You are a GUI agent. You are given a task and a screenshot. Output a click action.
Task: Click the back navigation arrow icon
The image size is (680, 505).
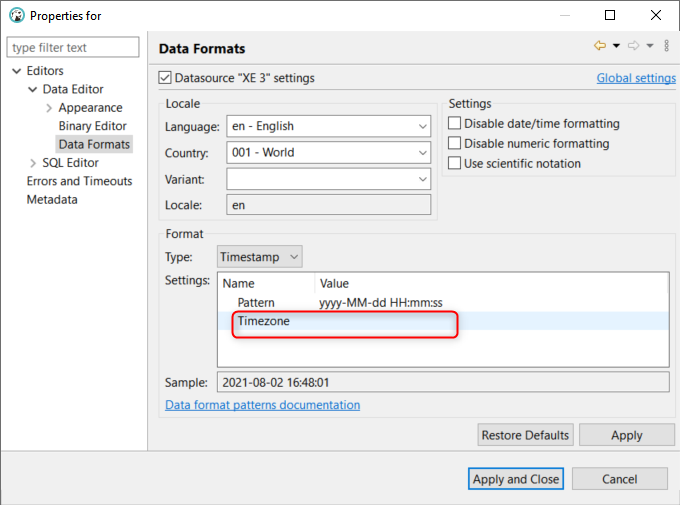click(600, 46)
